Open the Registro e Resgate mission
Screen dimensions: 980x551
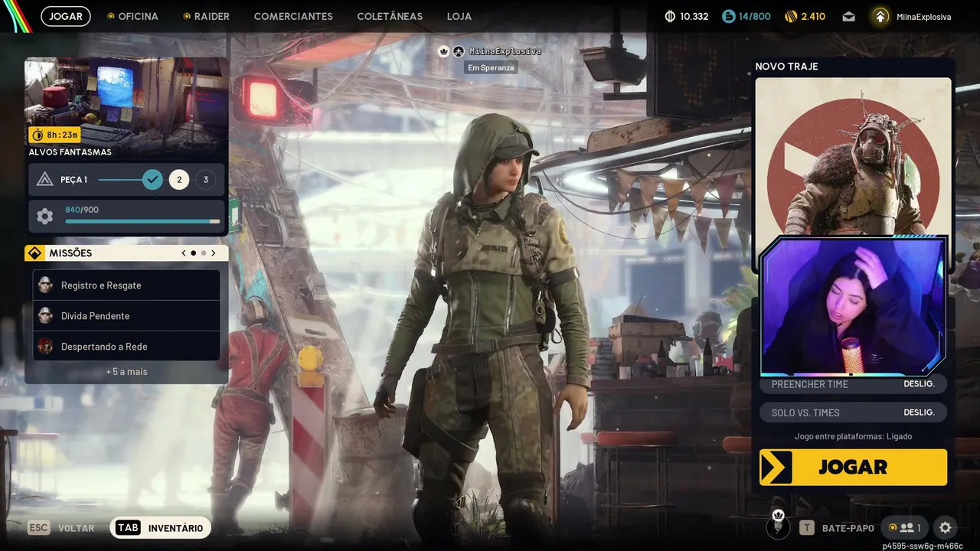(x=126, y=285)
